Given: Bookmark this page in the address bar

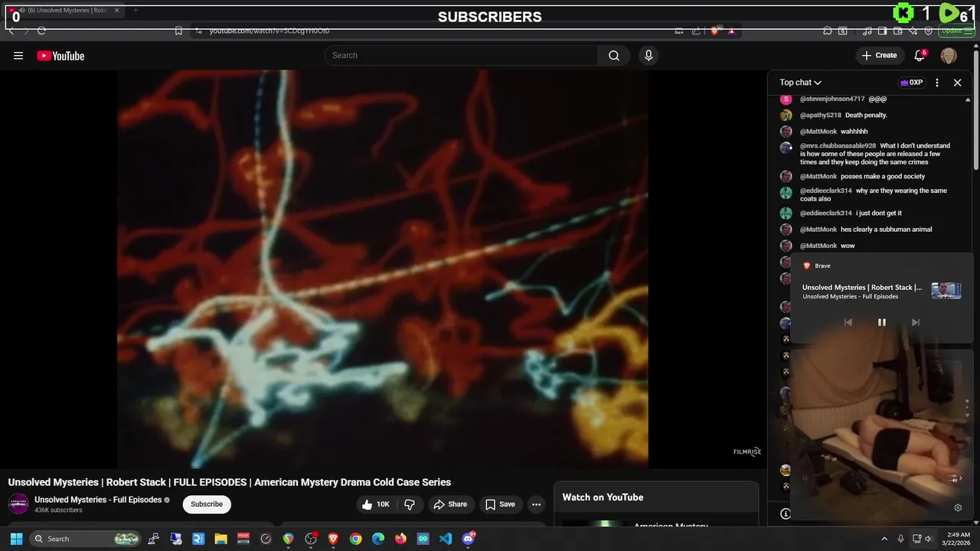Looking at the screenshot, I should tap(178, 31).
